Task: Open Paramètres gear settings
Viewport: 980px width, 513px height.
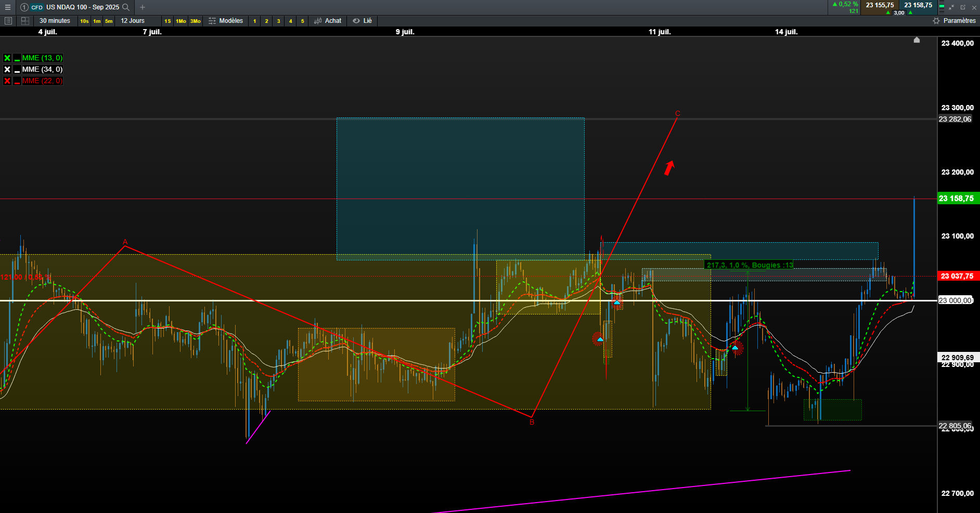Action: 954,21
